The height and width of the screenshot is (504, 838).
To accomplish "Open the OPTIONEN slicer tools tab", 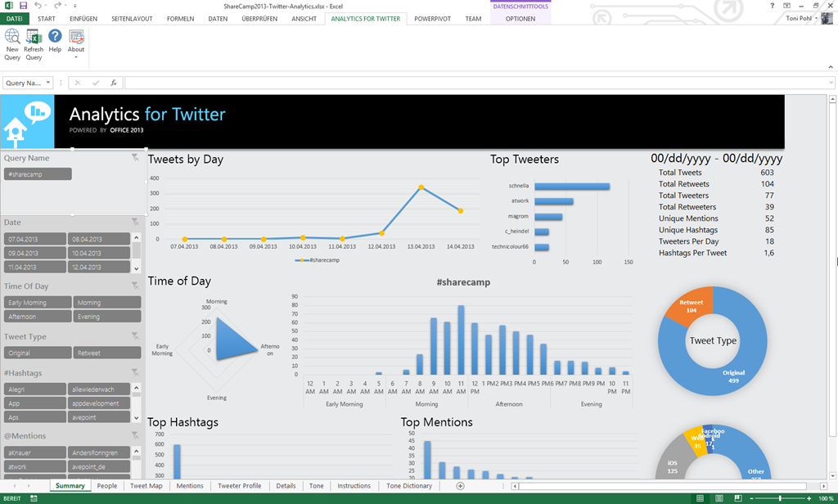I will click(520, 18).
